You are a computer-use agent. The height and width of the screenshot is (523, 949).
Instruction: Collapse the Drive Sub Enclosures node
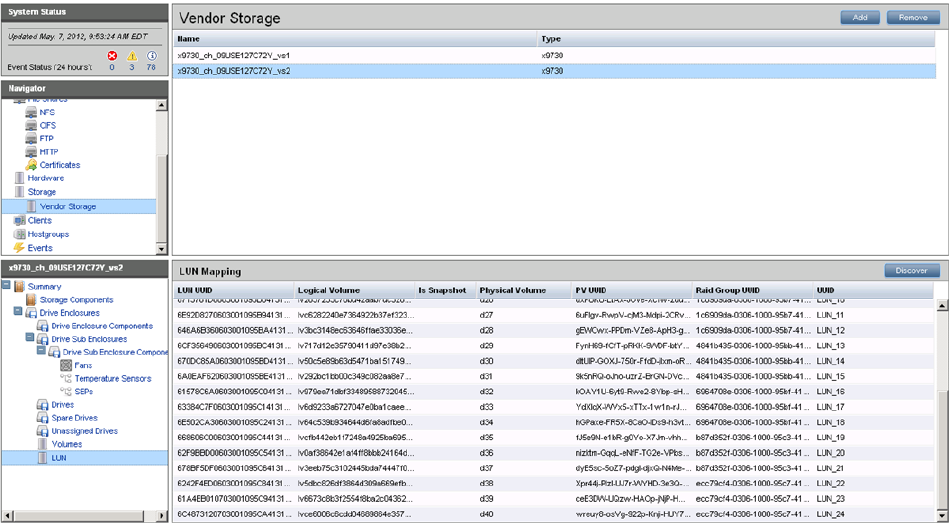click(29, 339)
